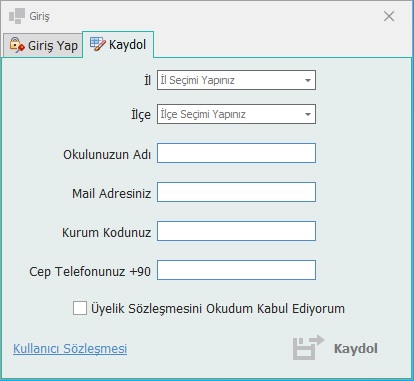Focus the Okulunuzun Adı input field
The height and width of the screenshot is (381, 414).
(236, 153)
